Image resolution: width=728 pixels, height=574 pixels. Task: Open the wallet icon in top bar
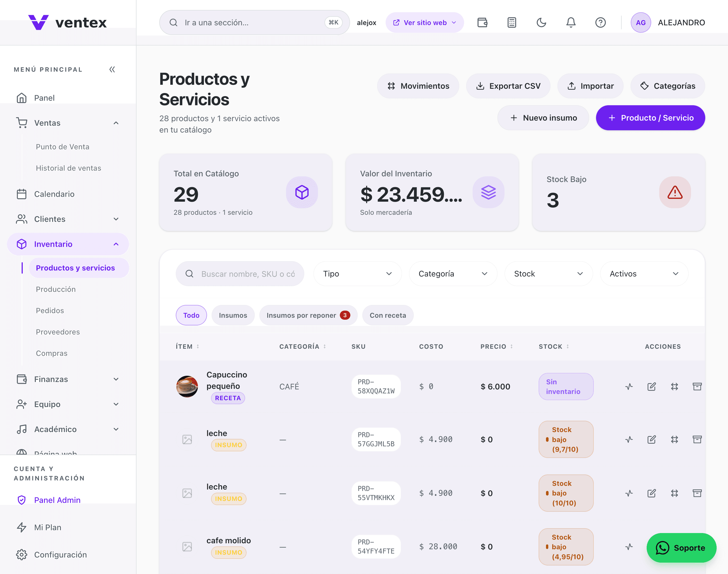(482, 22)
